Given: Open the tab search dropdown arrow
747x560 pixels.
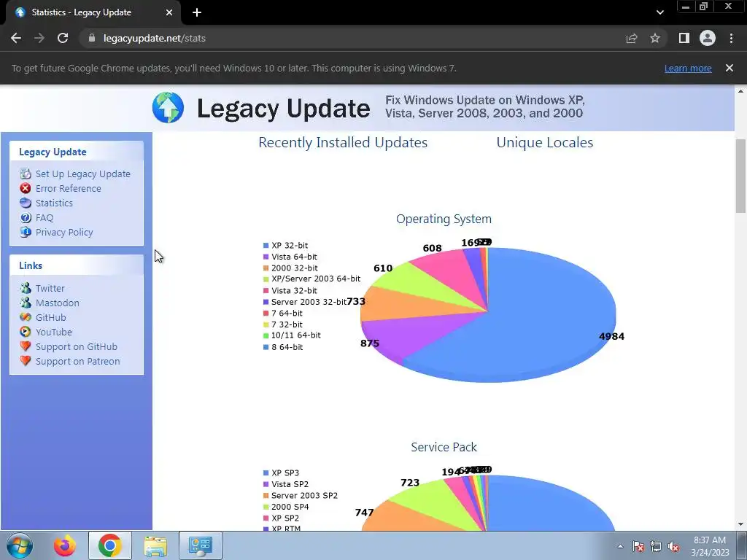Looking at the screenshot, I should [659, 12].
